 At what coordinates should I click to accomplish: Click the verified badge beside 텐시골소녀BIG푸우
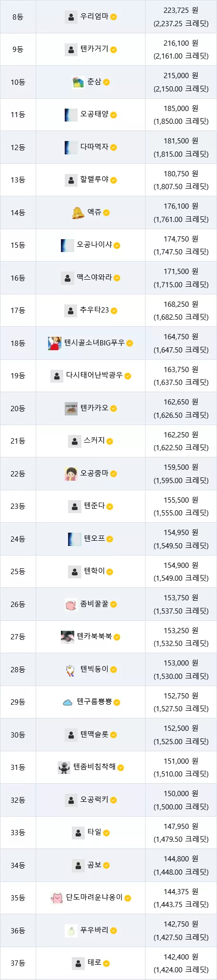(x=129, y=344)
